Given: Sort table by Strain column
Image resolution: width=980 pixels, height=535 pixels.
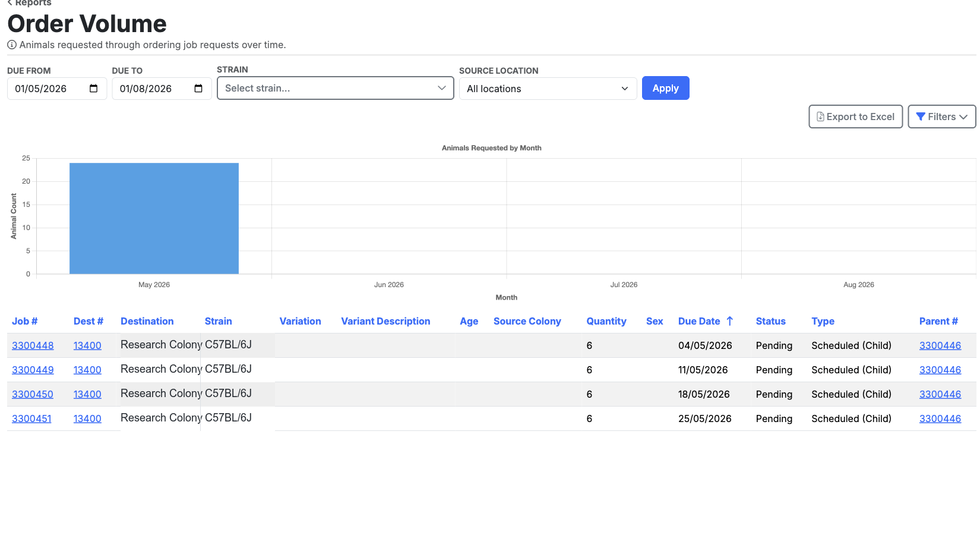Looking at the screenshot, I should [219, 321].
